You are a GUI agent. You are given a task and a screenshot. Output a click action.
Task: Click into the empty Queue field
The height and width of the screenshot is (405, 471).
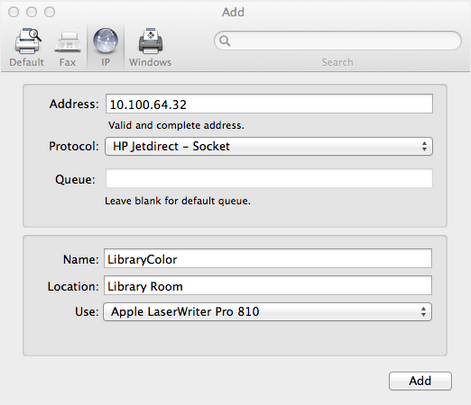point(269,179)
